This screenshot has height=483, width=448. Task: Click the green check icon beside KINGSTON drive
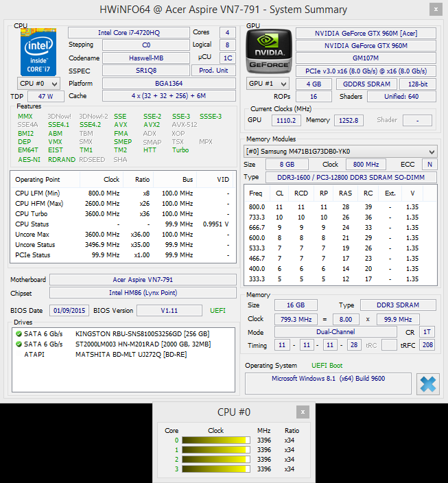point(19,334)
